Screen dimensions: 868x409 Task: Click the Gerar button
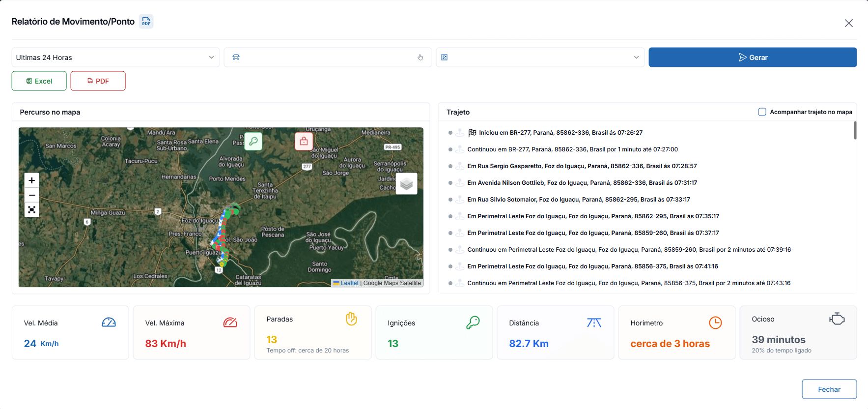753,58
